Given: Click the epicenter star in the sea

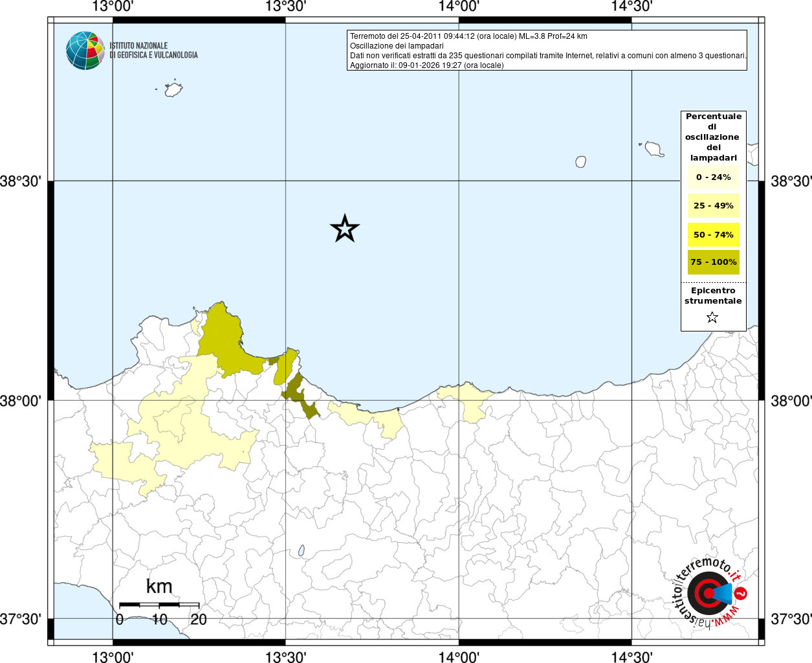Looking at the screenshot, I should tap(344, 229).
